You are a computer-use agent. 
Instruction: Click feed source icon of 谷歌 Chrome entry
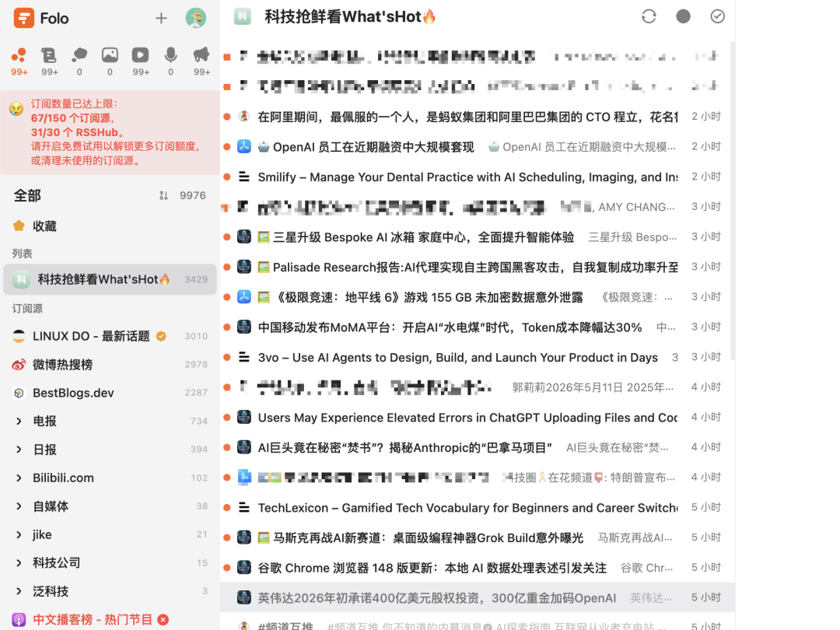pos(243,567)
